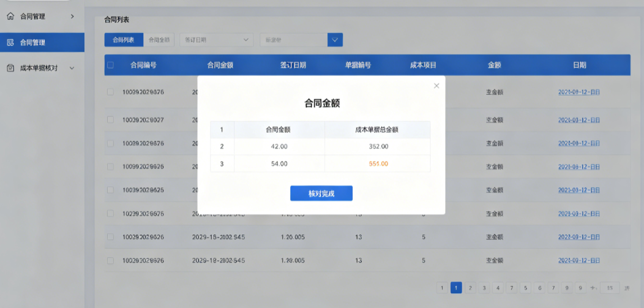Viewport: 644px width, 308px height.
Task: Click the clipboard icon beside 成本单据核对
Action: [10, 68]
